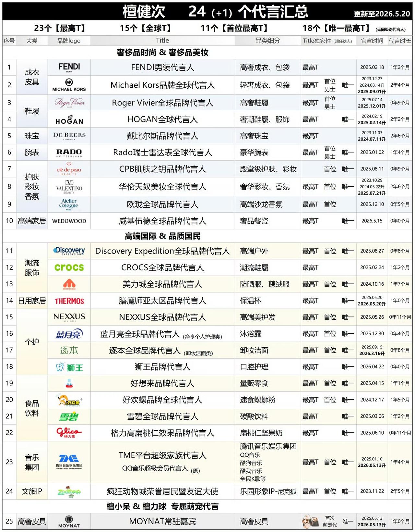Select the 奢侈品时尚 & 奢侈品美妆 heading
This screenshot has height=532, width=415.
162,52
